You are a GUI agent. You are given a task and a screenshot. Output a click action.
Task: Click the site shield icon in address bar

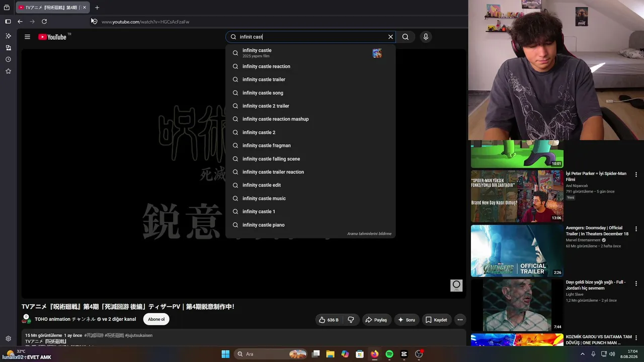pos(94,21)
